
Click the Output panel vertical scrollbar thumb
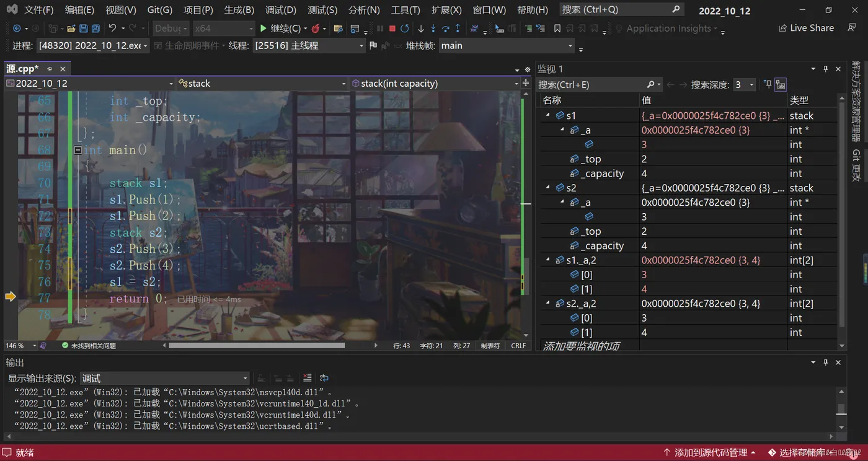pos(841,409)
